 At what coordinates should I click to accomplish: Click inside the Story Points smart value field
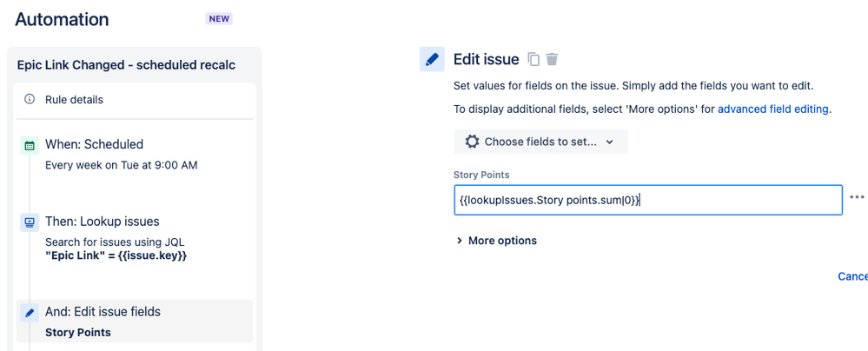pyautogui.click(x=647, y=200)
